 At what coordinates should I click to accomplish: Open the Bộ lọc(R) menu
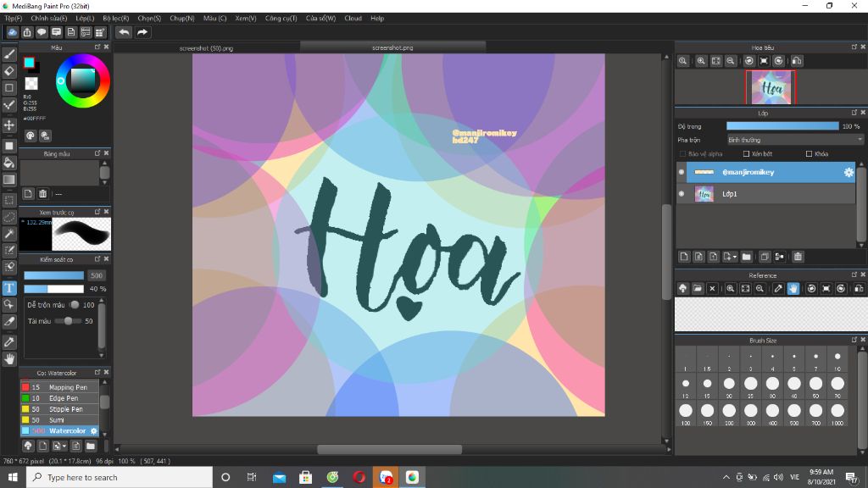pos(115,19)
